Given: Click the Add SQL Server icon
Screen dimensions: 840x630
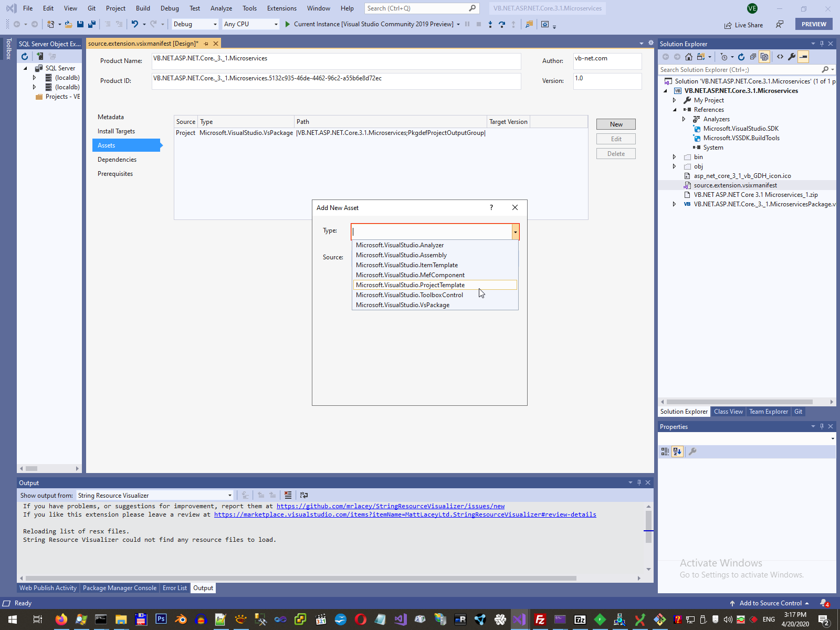Looking at the screenshot, I should point(40,56).
